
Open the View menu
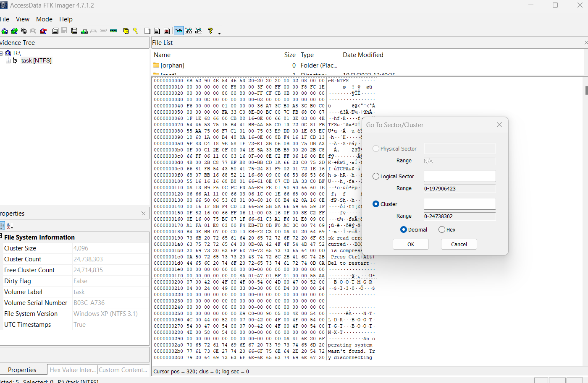pyautogui.click(x=23, y=19)
